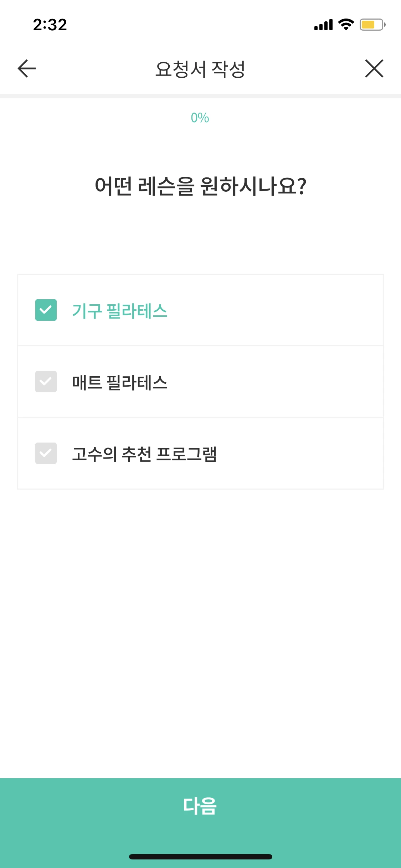Close the 요청서 작성 form with the X
The height and width of the screenshot is (868, 401).
pyautogui.click(x=374, y=69)
